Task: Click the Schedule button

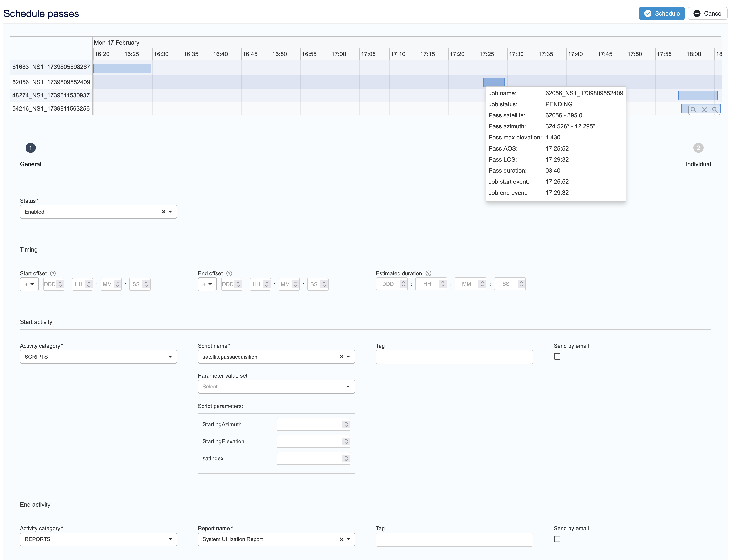Action: tap(661, 13)
